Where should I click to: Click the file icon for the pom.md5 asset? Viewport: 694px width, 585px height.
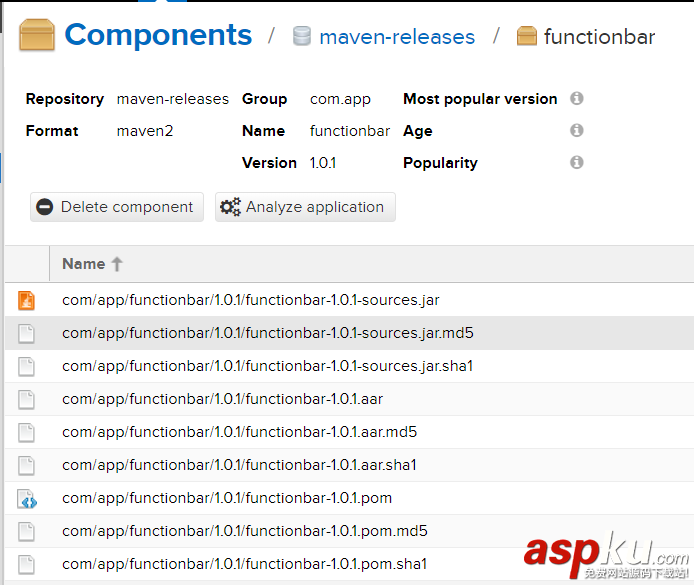pyautogui.click(x=26, y=531)
